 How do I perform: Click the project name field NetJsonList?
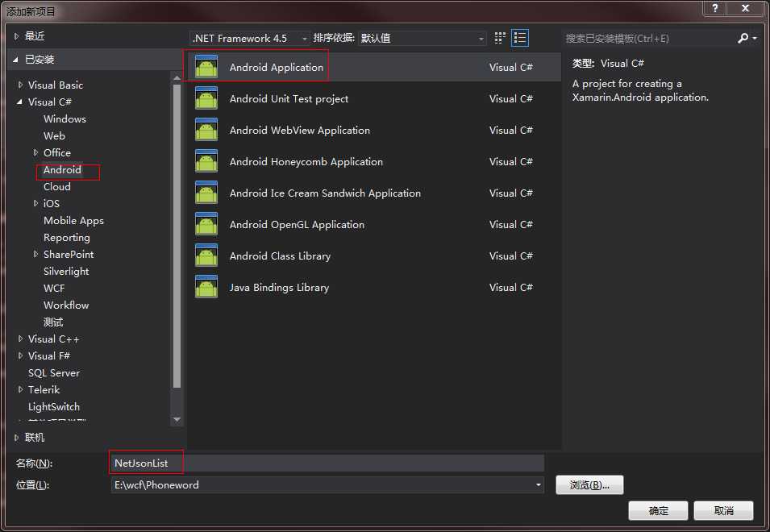point(327,463)
